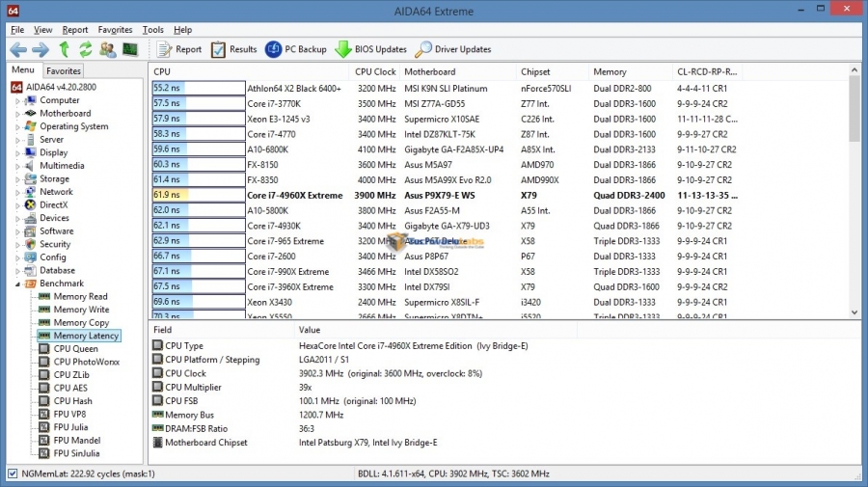This screenshot has width=868, height=487.
Task: Expand the Computer tree node
Action: 17,100
